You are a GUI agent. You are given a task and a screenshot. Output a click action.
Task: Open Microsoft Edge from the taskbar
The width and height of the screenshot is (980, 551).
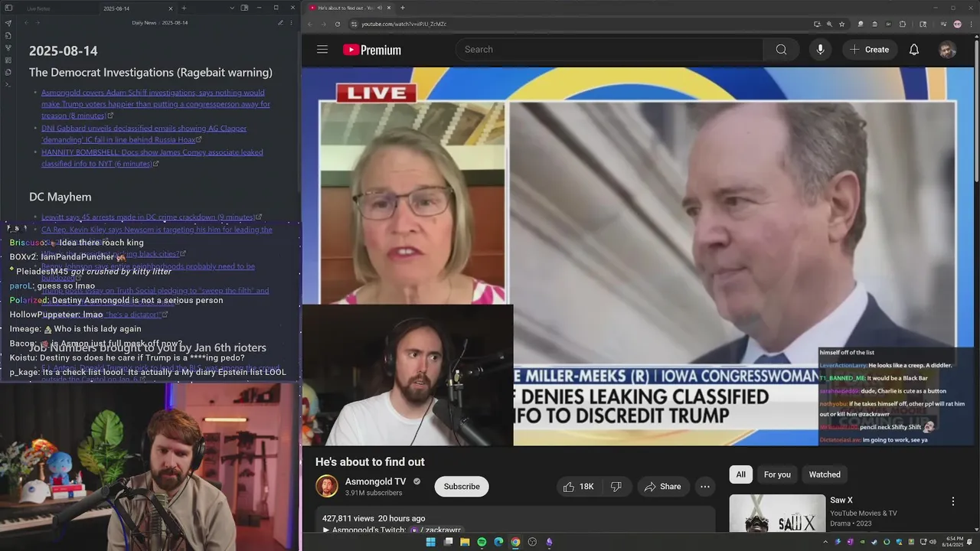[498, 542]
